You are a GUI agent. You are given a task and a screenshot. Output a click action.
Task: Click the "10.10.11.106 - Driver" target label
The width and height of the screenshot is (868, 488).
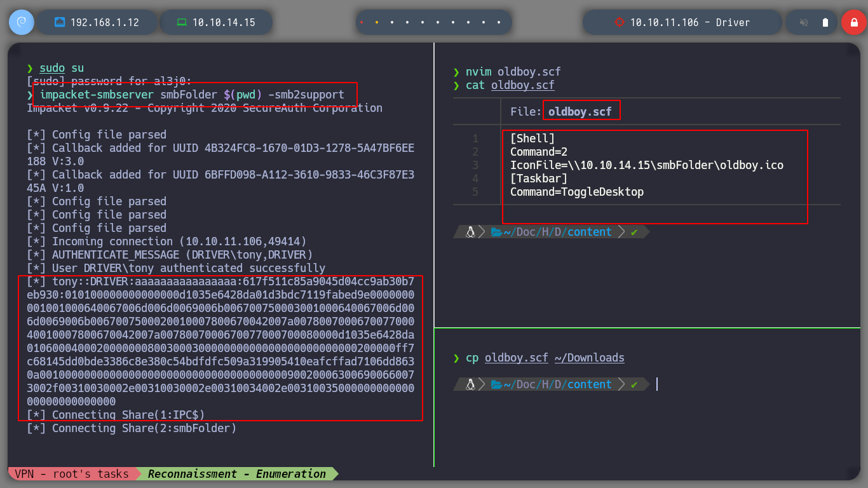point(690,22)
